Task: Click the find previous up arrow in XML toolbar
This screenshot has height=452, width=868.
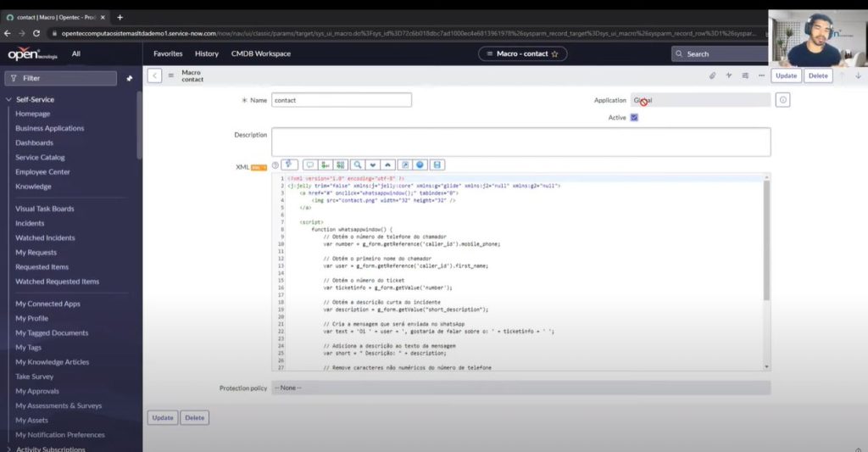Action: pos(387,165)
